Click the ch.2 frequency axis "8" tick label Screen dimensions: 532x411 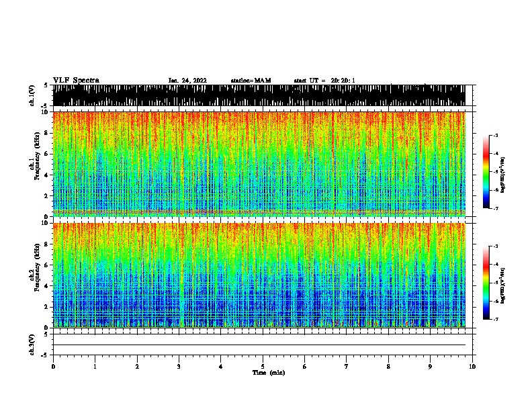(47, 244)
